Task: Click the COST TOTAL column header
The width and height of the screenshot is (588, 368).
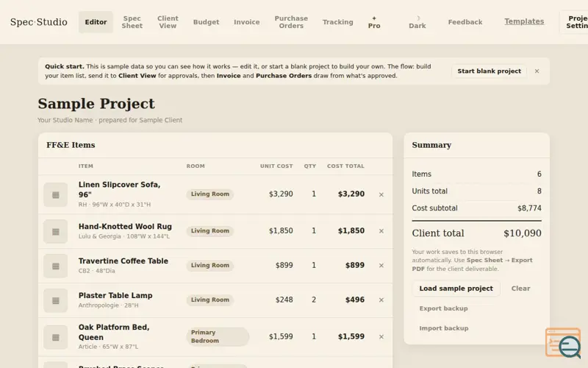Action: pos(345,166)
